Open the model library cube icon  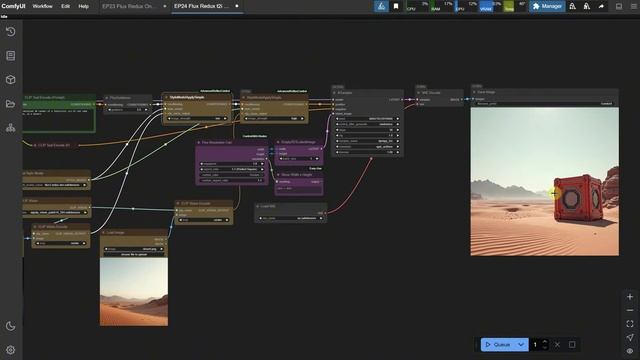11,80
